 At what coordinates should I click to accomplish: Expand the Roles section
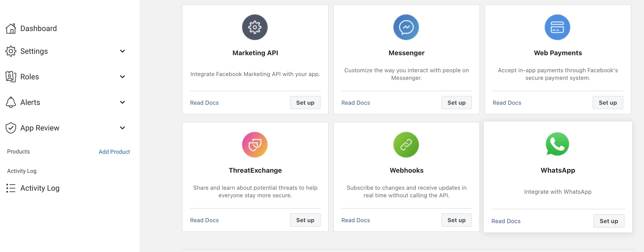point(122,77)
